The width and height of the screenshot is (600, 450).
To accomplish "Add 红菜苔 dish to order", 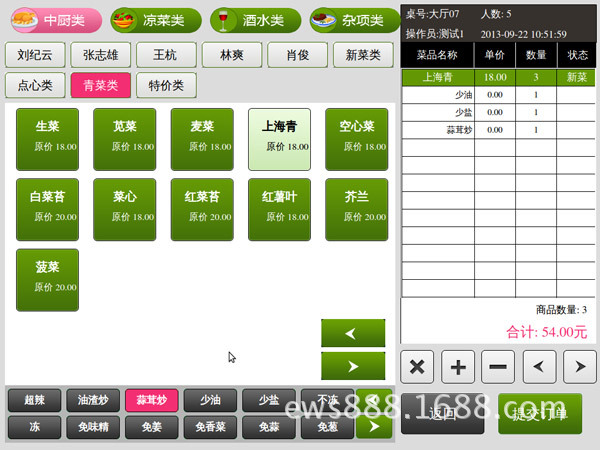I will pos(202,210).
